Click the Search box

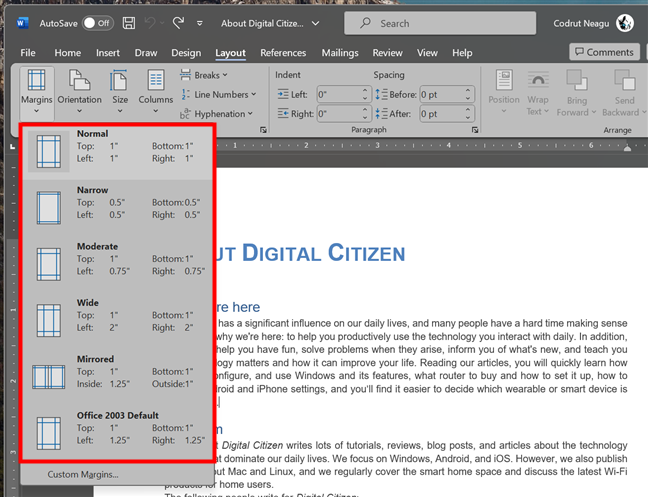[x=440, y=23]
